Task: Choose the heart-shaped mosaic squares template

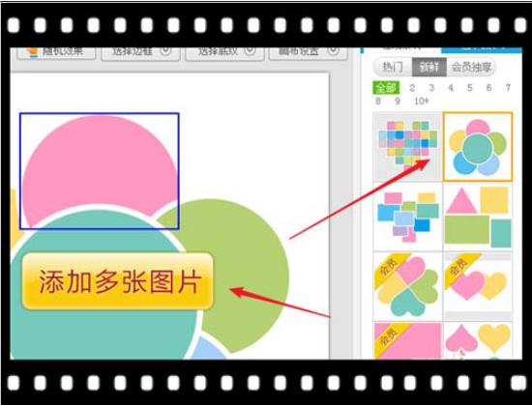Action: click(407, 147)
